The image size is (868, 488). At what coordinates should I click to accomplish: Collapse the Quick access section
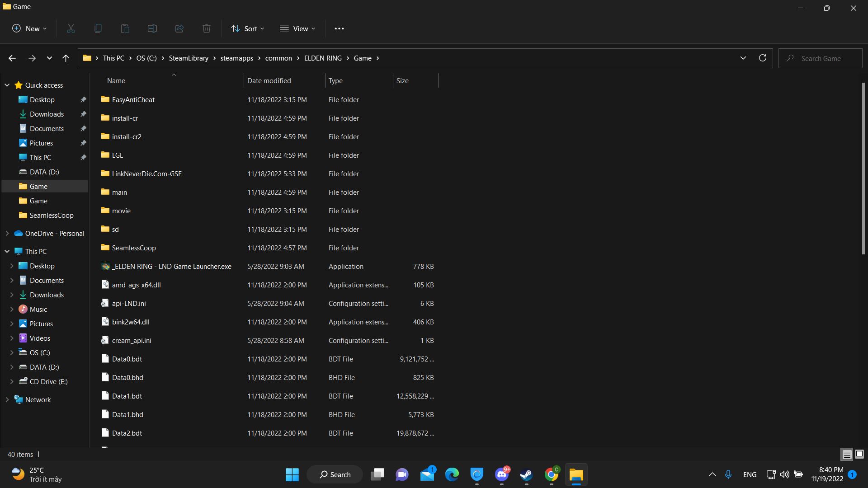tap(7, 85)
